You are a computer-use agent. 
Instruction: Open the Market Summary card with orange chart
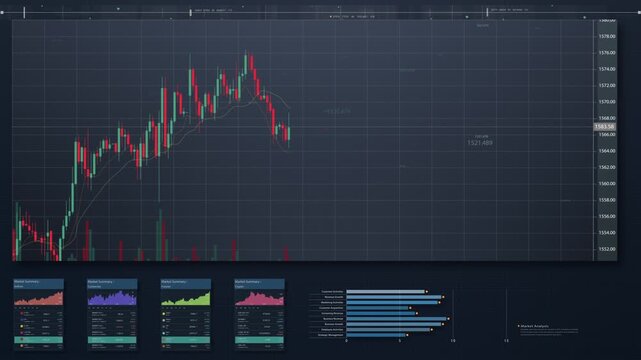coord(39,315)
